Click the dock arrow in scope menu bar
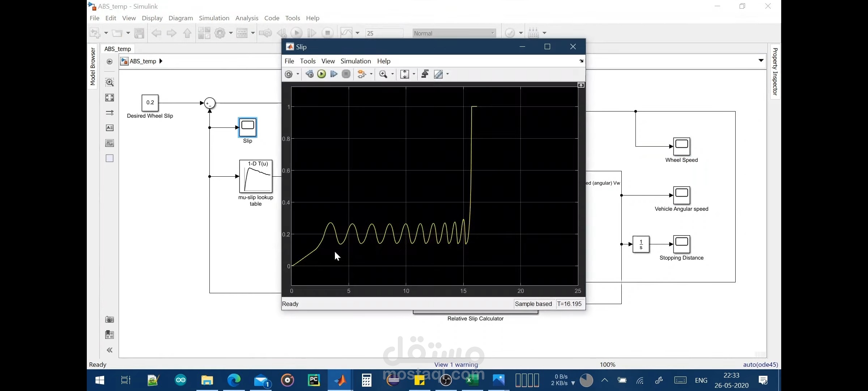 click(581, 61)
